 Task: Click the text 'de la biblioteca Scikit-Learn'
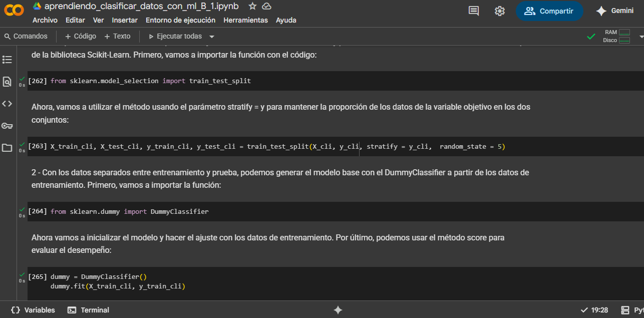coord(174,55)
